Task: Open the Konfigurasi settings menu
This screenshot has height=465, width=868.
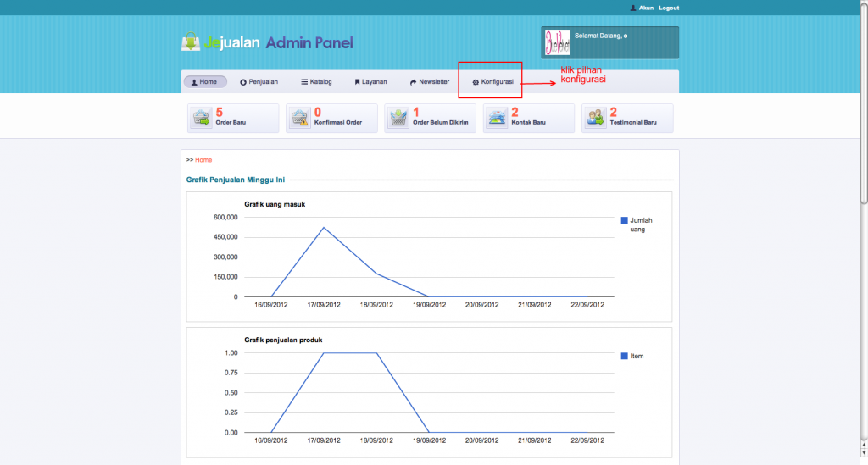Action: [x=492, y=82]
